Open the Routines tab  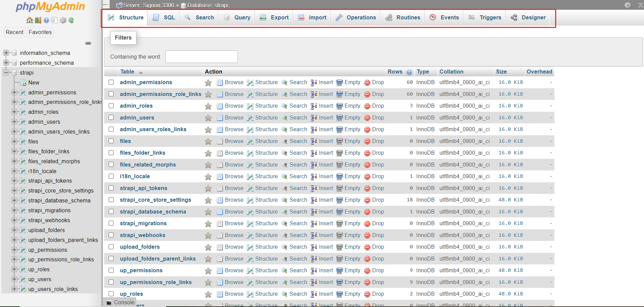click(x=403, y=17)
